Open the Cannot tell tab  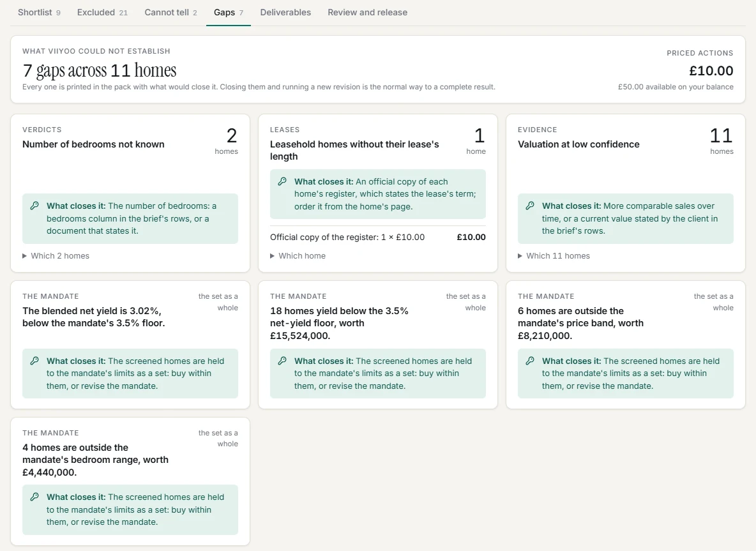click(x=170, y=13)
